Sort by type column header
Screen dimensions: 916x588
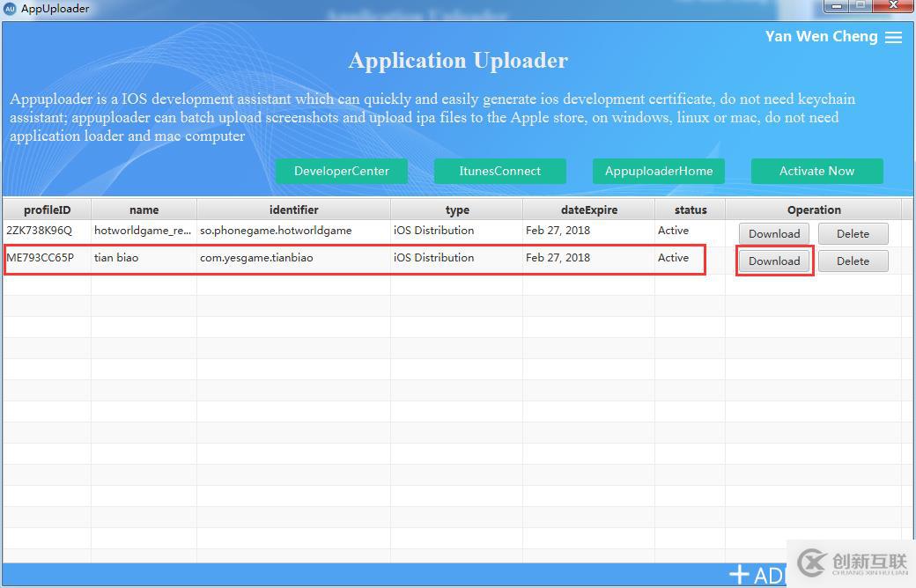457,209
